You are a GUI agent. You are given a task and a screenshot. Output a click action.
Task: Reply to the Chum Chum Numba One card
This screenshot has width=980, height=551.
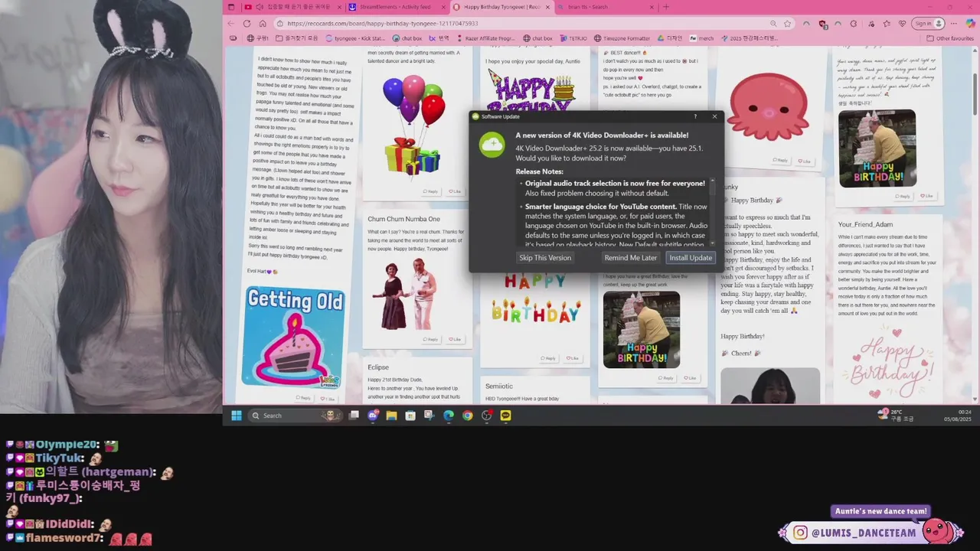(431, 339)
